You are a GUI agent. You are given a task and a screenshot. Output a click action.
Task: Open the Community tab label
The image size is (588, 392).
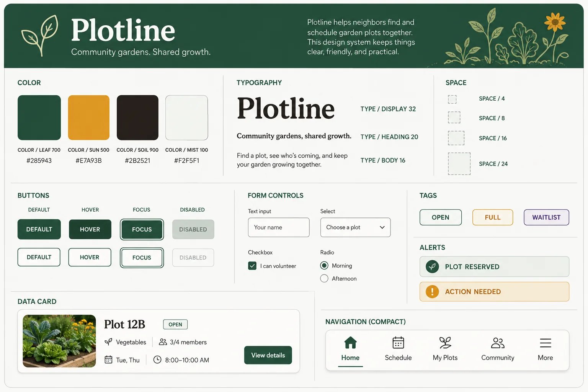coord(498,358)
